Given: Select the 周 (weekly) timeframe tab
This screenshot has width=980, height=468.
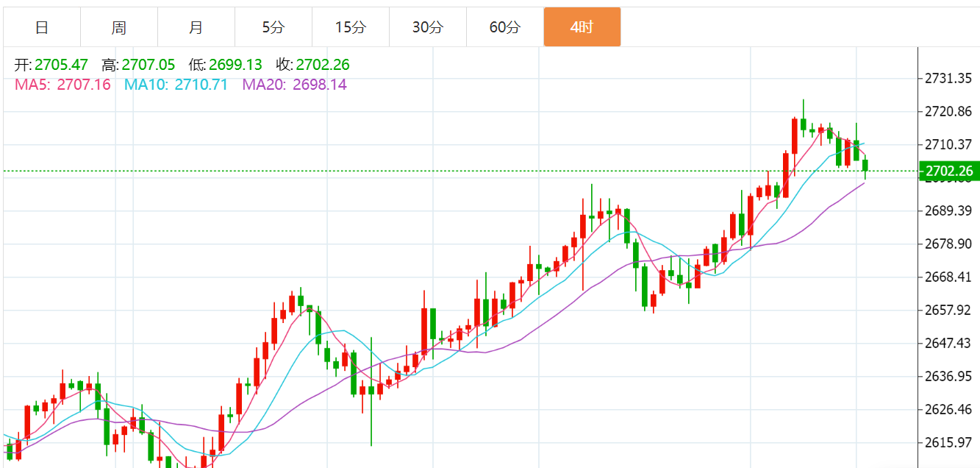Looking at the screenshot, I should tap(119, 27).
